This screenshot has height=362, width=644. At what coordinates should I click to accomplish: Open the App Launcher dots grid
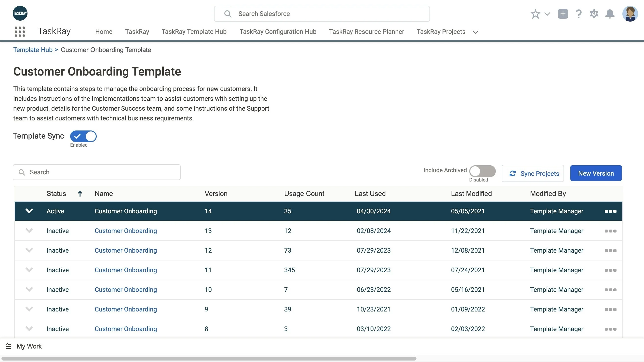(x=20, y=32)
